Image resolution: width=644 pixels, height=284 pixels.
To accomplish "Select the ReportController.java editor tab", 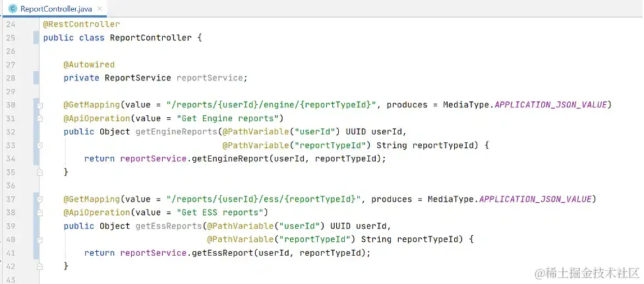I will click(x=55, y=9).
